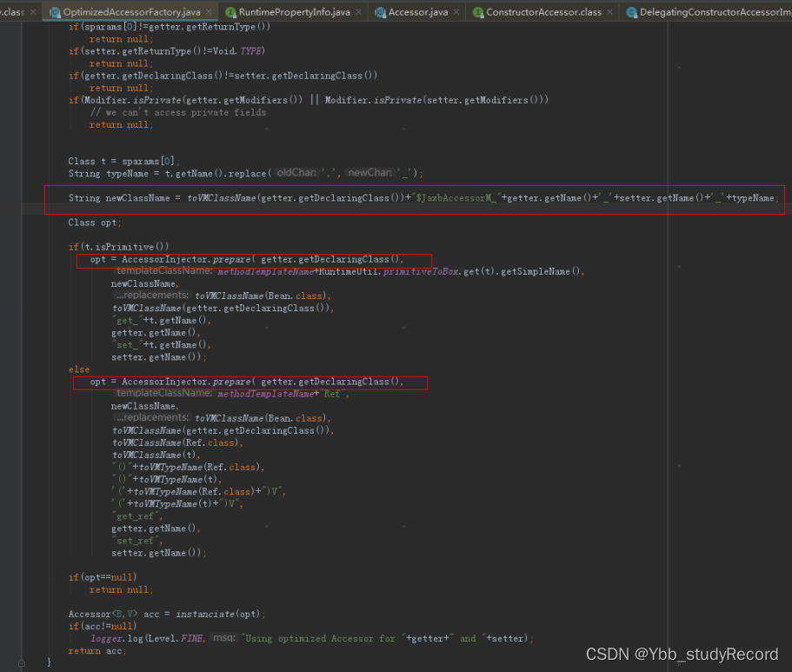This screenshot has width=792, height=672.
Task: Open the RuntimePropertyInfo.java tab
Action: 294,11
